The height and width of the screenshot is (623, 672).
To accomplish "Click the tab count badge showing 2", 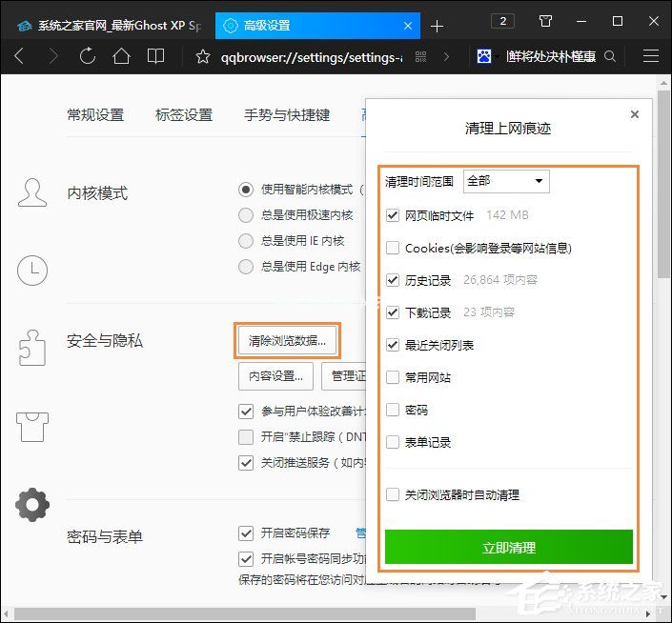I will click(503, 21).
